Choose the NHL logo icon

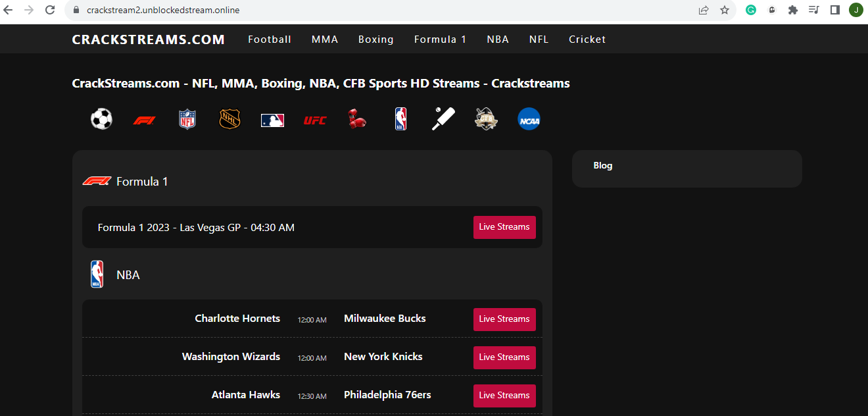point(229,119)
